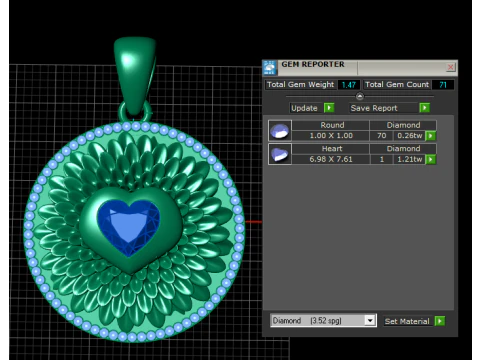Screen dimensions: 480x360
Task: Select the Heart gem thumbnail
Action: pyautogui.click(x=280, y=154)
